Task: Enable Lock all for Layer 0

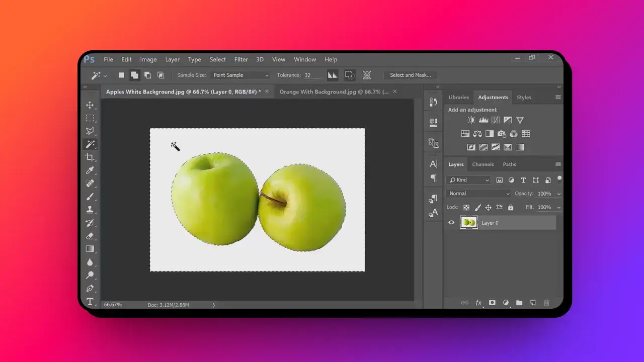Action: [x=510, y=207]
